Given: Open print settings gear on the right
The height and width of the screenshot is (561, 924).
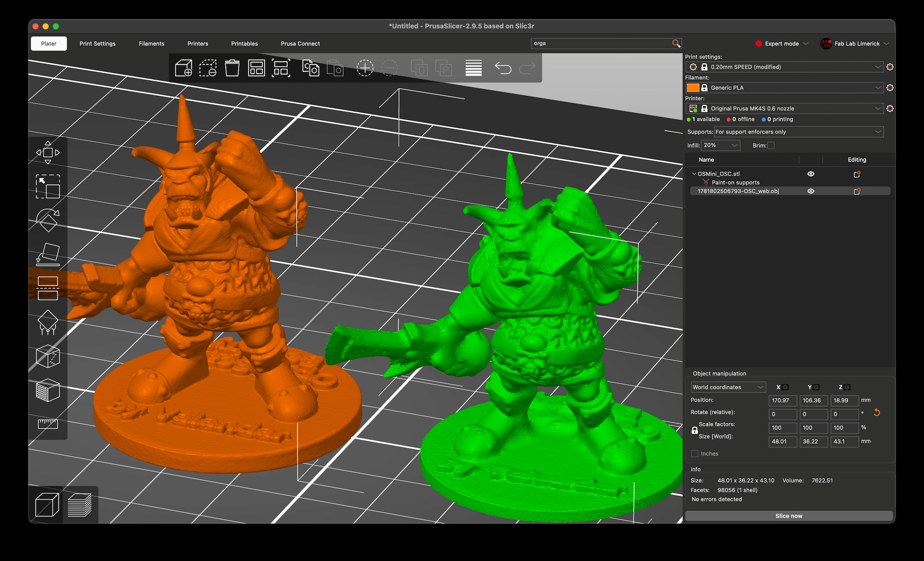Looking at the screenshot, I should point(890,67).
